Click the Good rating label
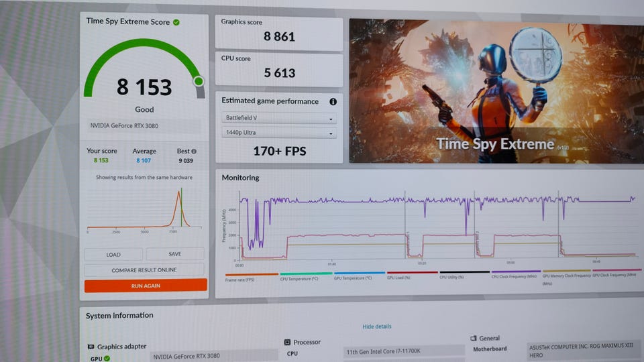Viewport: 644px width, 362px height. click(x=144, y=109)
